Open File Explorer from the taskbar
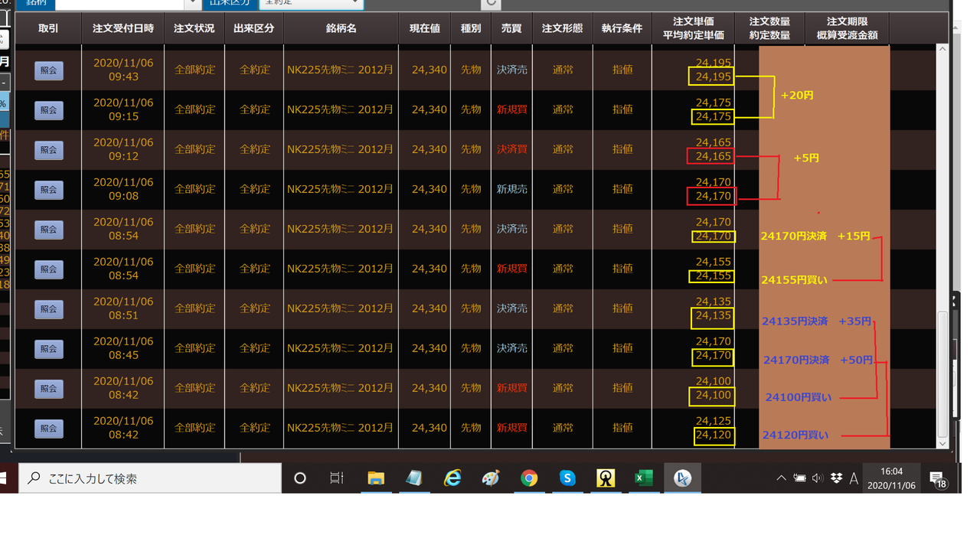The width and height of the screenshot is (980, 551). (375, 478)
